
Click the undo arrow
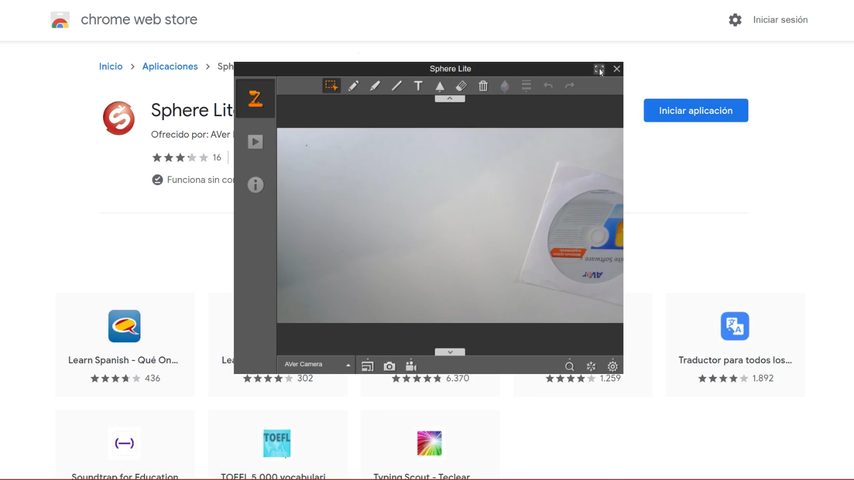(548, 86)
